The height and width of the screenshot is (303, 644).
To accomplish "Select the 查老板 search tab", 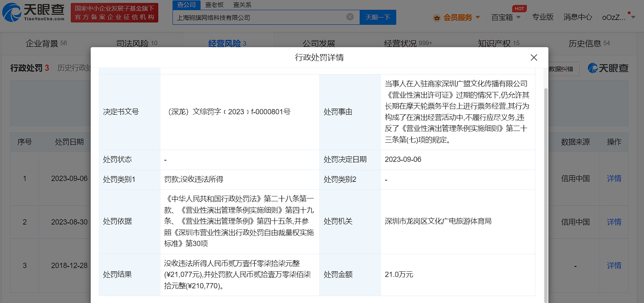I will [214, 5].
